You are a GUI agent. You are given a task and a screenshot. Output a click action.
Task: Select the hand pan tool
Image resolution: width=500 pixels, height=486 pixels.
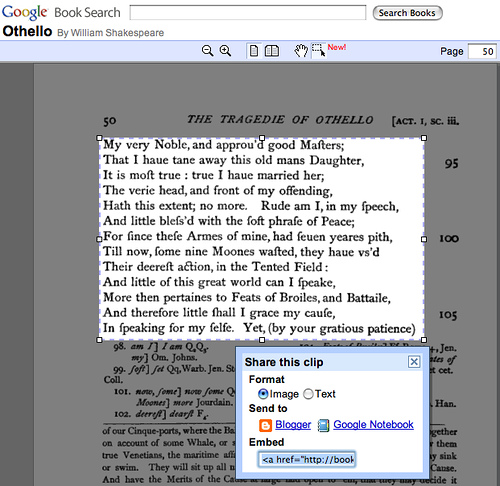[301, 51]
